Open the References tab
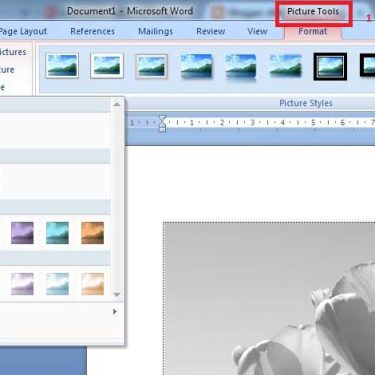The image size is (375, 375). (92, 31)
